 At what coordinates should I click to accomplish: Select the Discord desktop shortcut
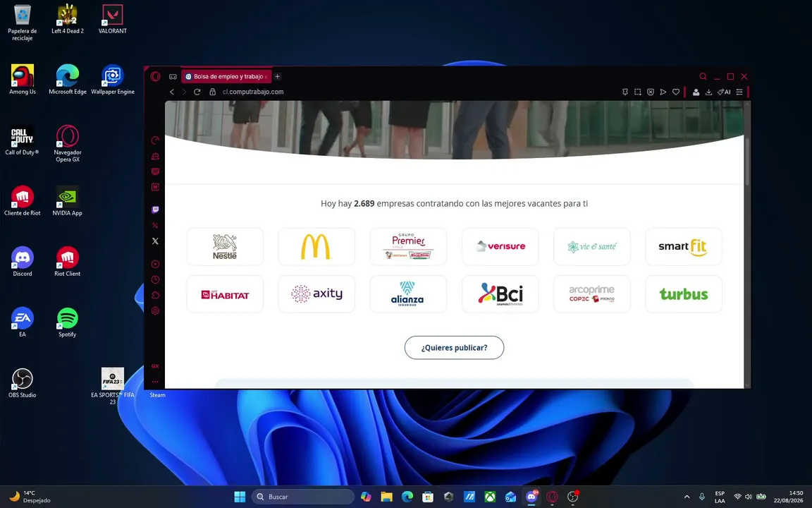point(23,261)
